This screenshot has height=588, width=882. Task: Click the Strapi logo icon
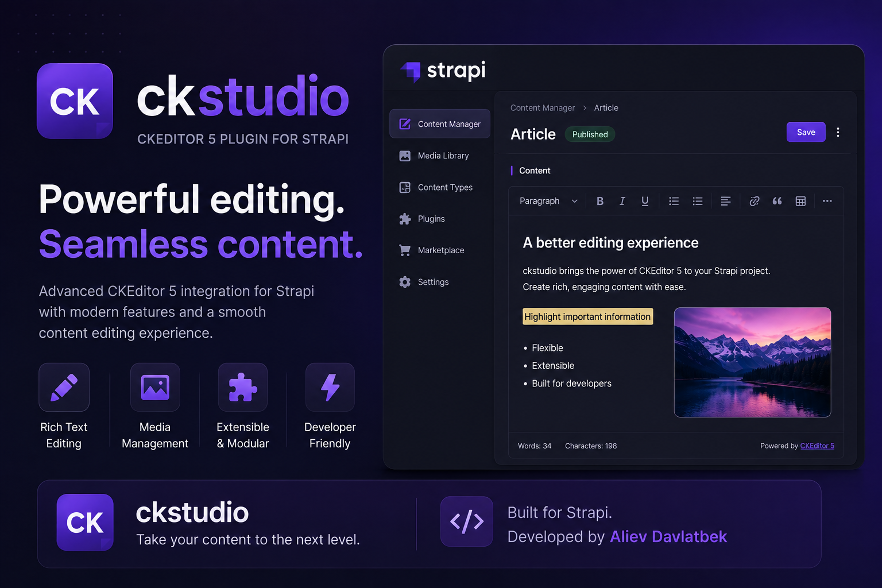pos(411,71)
